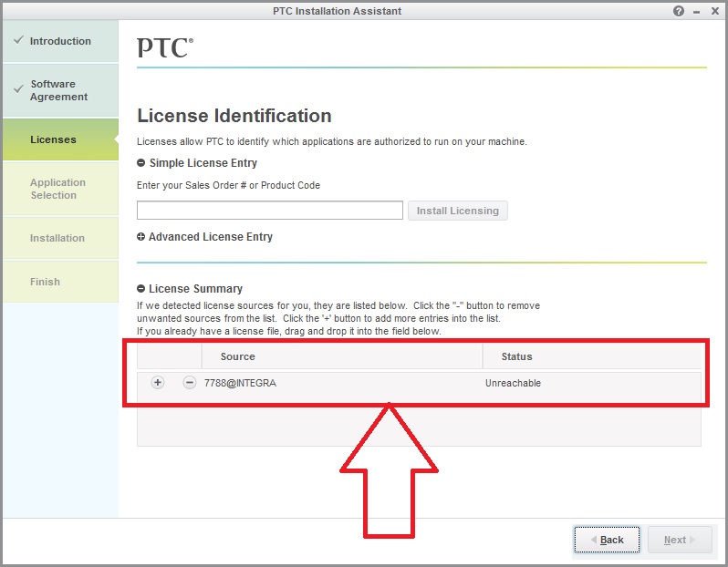Screen dimensions: 728x567
Task: Click the Install Licensing button
Action: point(458,211)
